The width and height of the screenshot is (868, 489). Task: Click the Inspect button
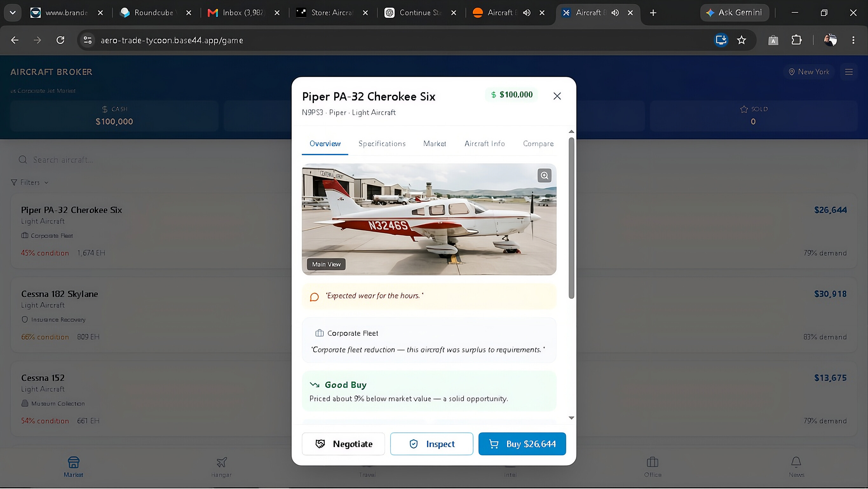[431, 444]
